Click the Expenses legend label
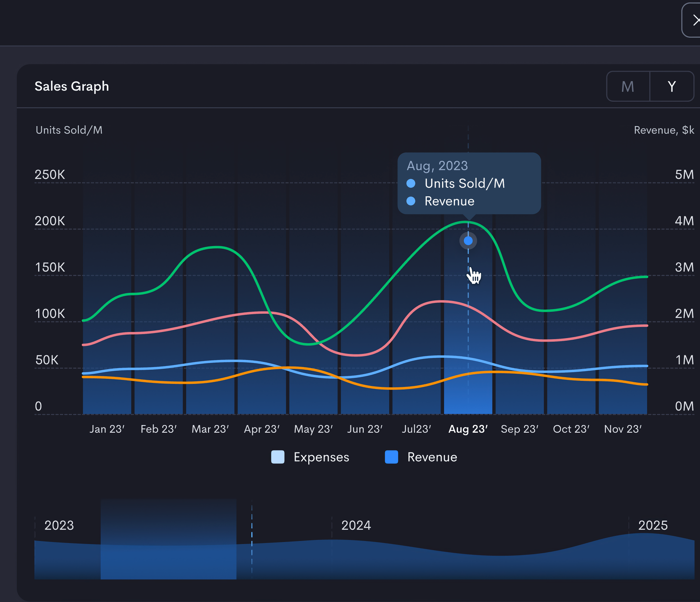Image resolution: width=700 pixels, height=602 pixels. click(x=321, y=457)
